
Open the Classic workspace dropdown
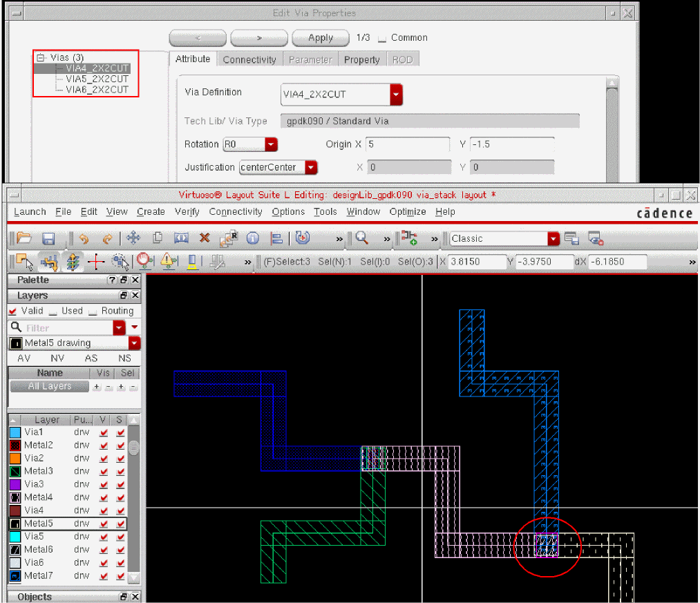click(x=553, y=238)
